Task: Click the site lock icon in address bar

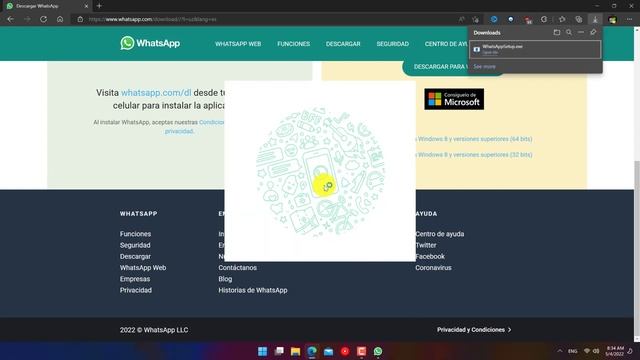Action: (x=80, y=19)
